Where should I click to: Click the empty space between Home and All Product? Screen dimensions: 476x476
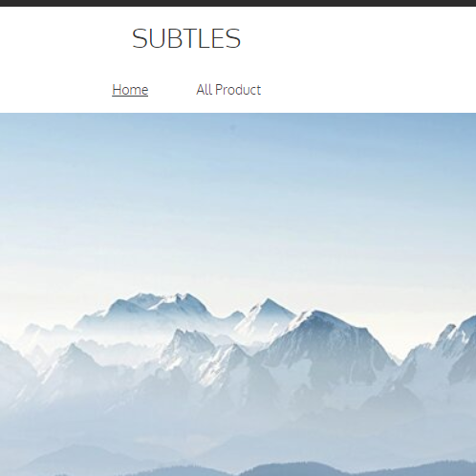pyautogui.click(x=172, y=90)
